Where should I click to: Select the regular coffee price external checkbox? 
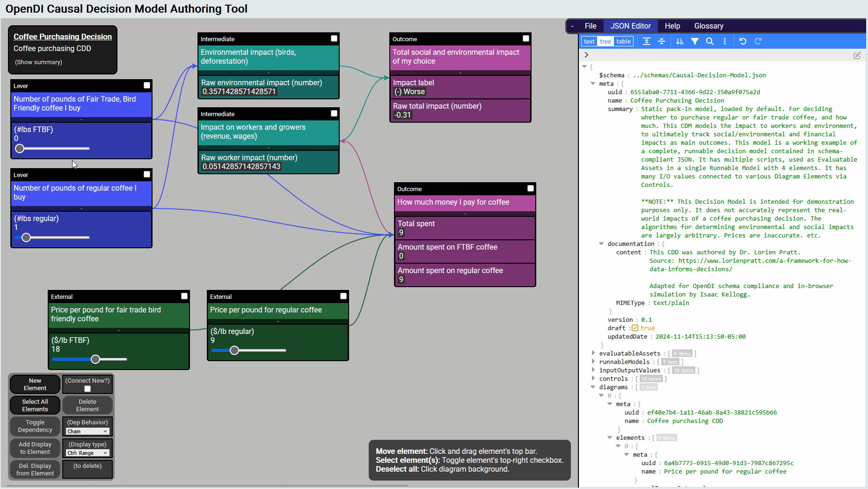pyautogui.click(x=343, y=296)
